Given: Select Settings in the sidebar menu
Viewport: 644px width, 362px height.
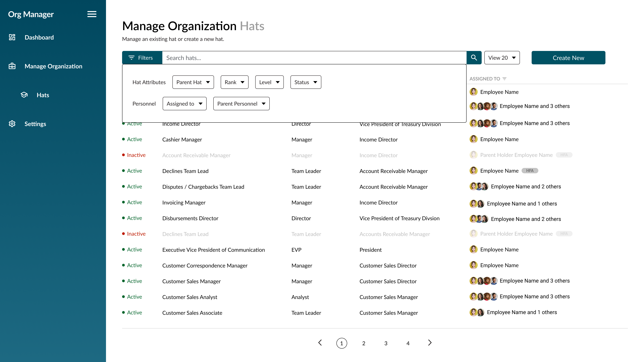Looking at the screenshot, I should 35,124.
